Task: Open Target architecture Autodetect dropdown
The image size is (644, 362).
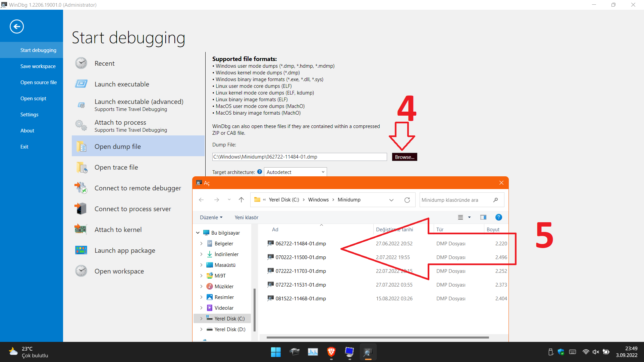Action: tap(296, 172)
